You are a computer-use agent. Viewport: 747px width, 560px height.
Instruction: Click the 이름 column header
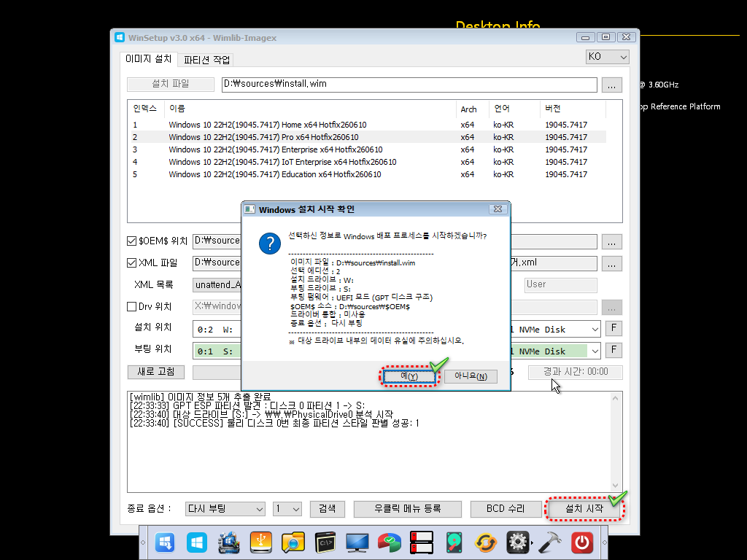click(x=310, y=109)
